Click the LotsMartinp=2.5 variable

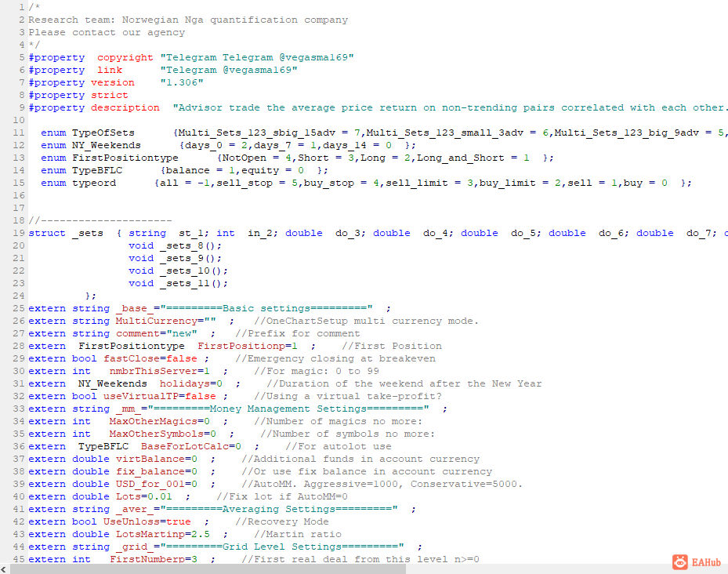(x=162, y=534)
